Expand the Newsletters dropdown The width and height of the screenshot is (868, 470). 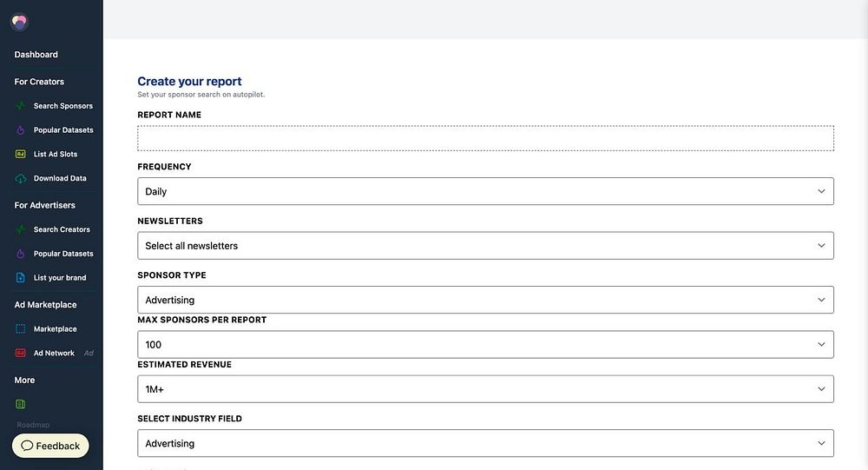tap(485, 246)
